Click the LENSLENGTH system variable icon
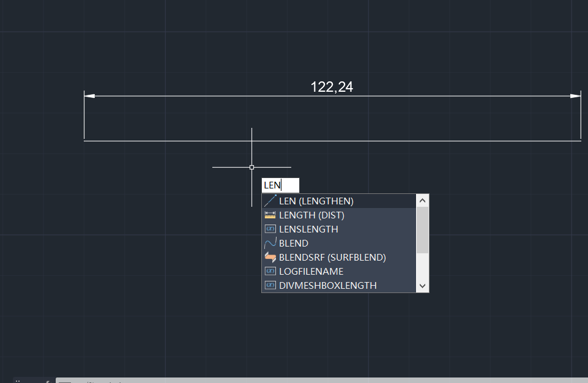The height and width of the screenshot is (383, 588). (x=270, y=229)
